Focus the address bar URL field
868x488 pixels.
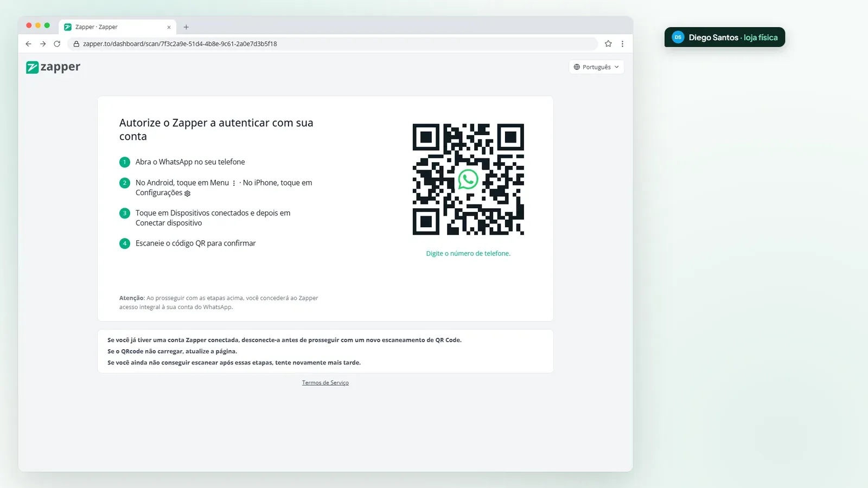pyautogui.click(x=333, y=44)
